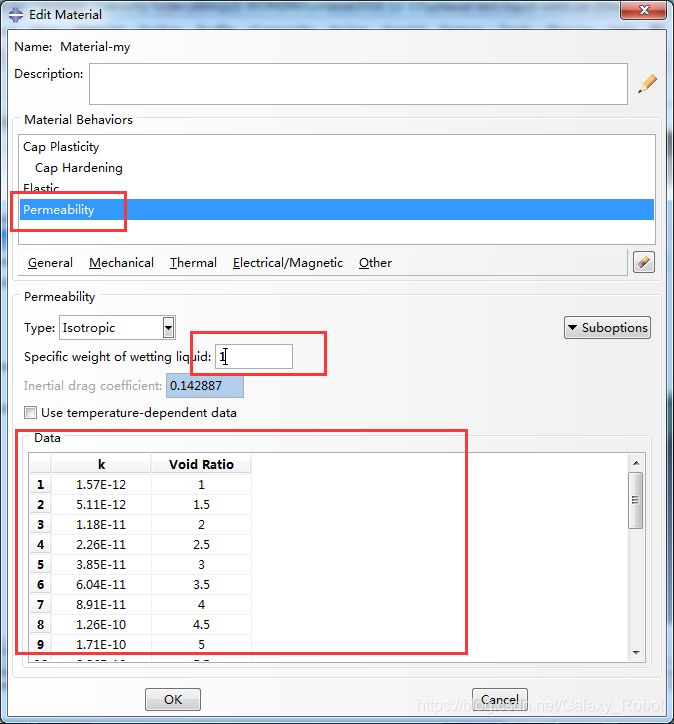Click Void Ratio cell with value 3.5

(x=201, y=585)
